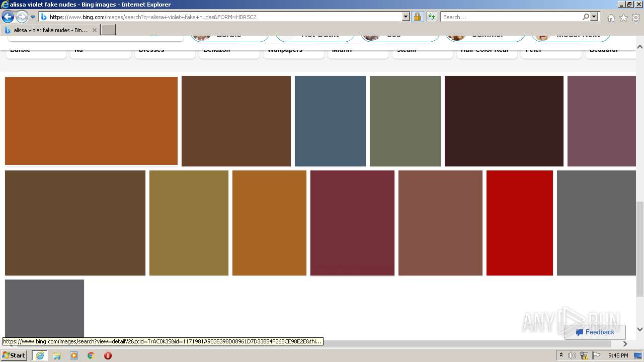Open the search provider dropdown arrow
This screenshot has height=362, width=644.
point(594,17)
